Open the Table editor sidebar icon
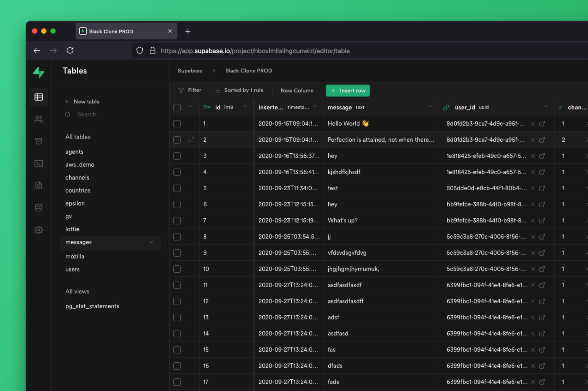The image size is (588, 391). click(39, 97)
